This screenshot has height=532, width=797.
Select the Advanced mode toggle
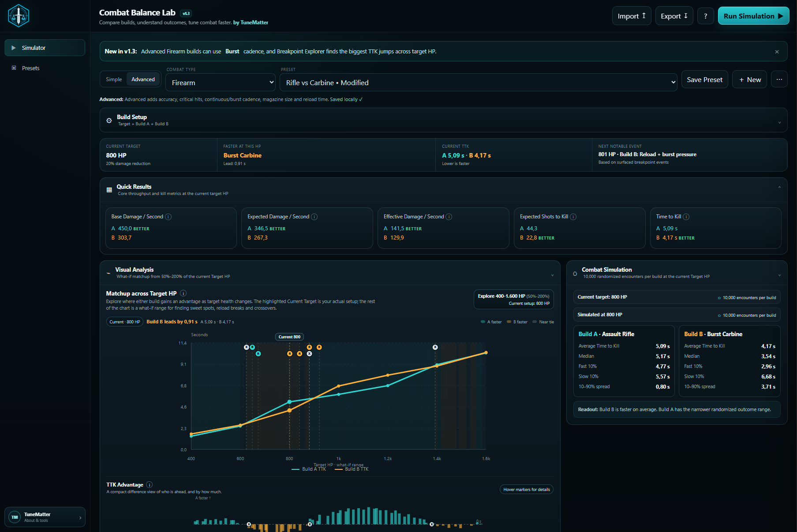(143, 79)
